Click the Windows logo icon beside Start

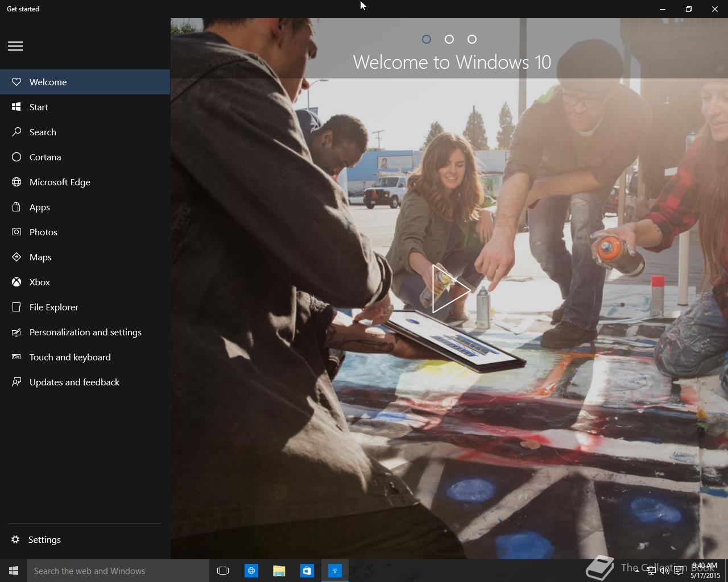[16, 107]
